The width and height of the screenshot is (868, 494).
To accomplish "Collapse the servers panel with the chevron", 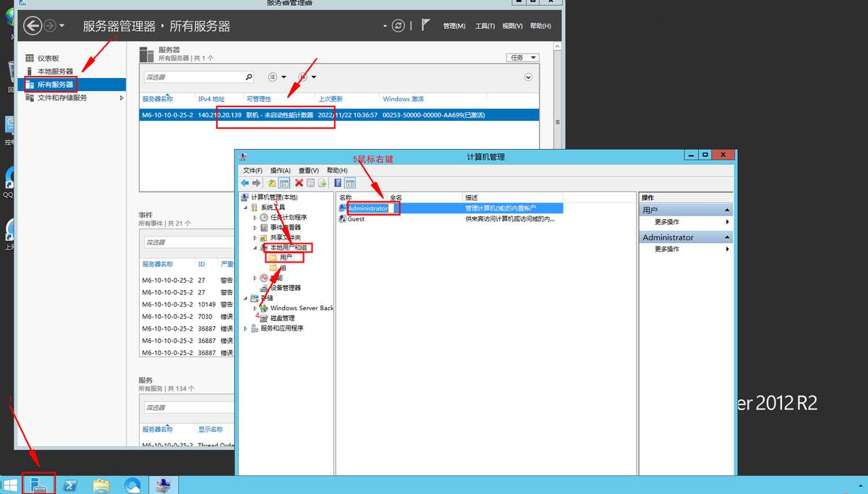I will (528, 77).
